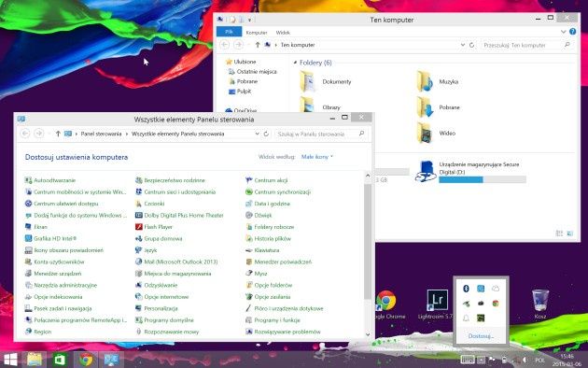Image resolution: width=588 pixels, height=368 pixels.
Task: Open Data i godzina item
Action: click(x=268, y=204)
